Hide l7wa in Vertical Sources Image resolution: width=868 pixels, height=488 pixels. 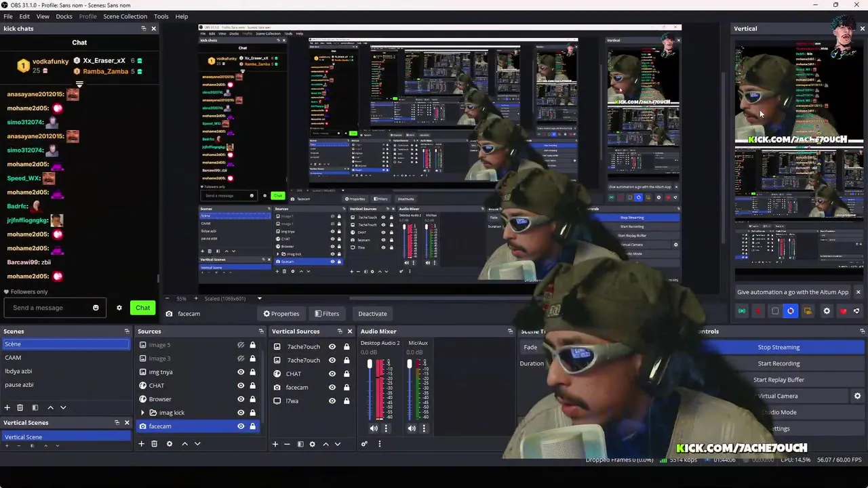click(332, 401)
